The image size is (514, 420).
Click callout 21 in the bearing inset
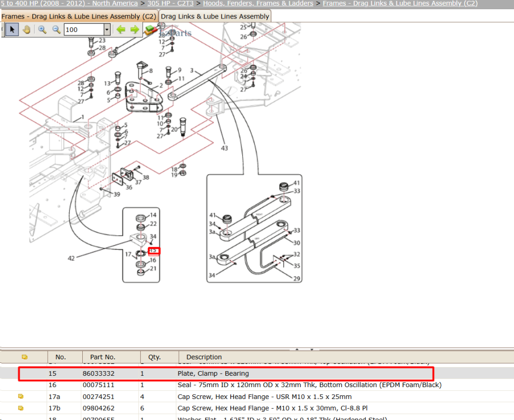(153, 268)
